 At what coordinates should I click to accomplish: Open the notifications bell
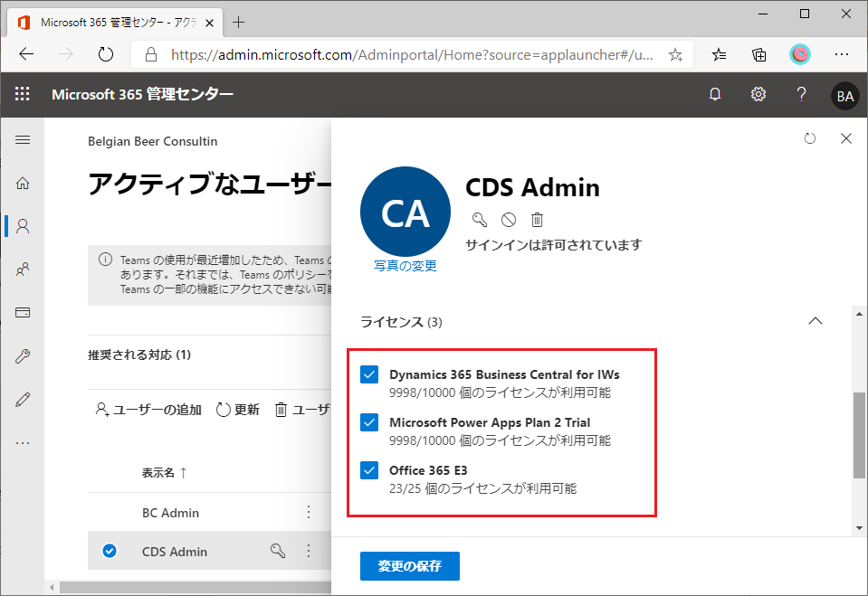point(715,95)
